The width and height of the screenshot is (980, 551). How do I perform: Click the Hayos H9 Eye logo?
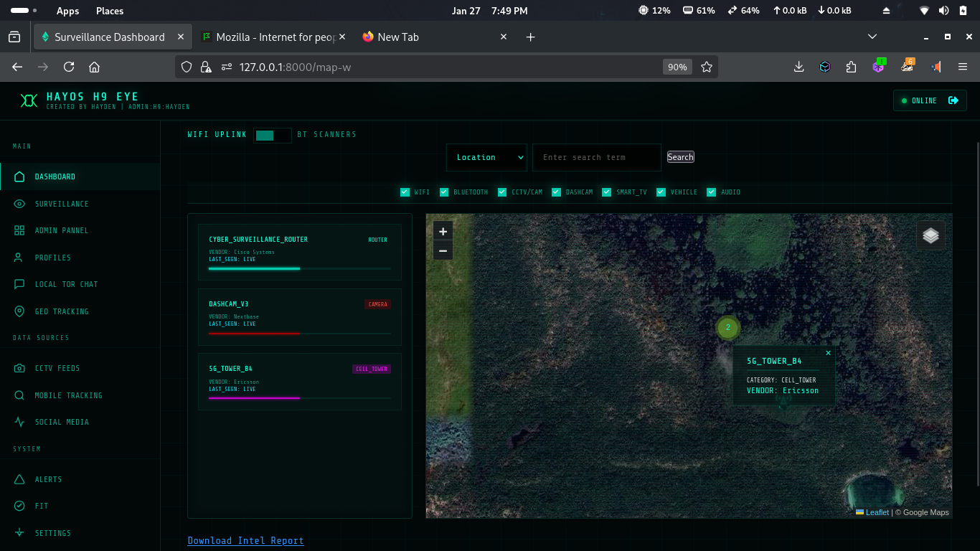coord(29,100)
